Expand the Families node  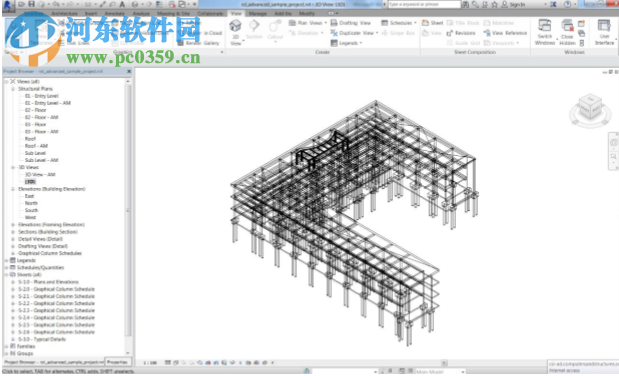click(6, 346)
